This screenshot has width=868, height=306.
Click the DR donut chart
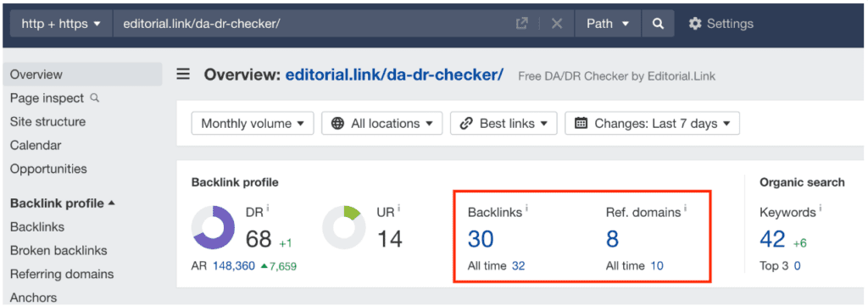(213, 227)
